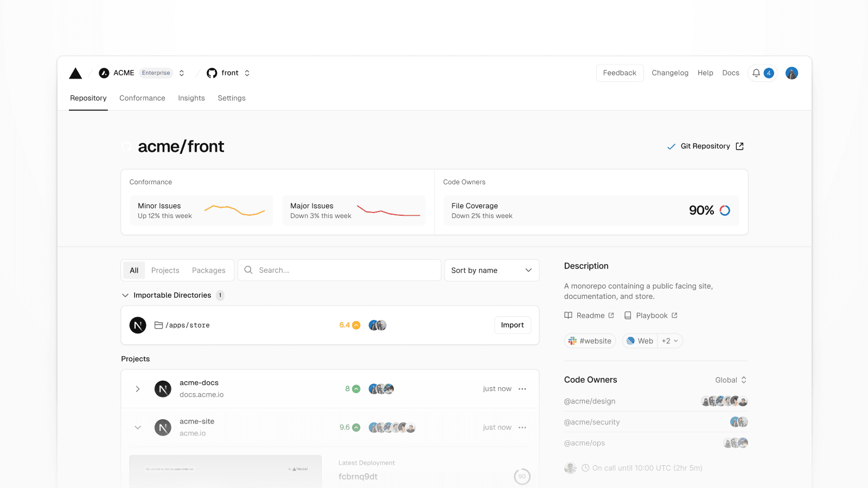
Task: Click the 90% File Coverage progress ring
Action: [x=725, y=210]
